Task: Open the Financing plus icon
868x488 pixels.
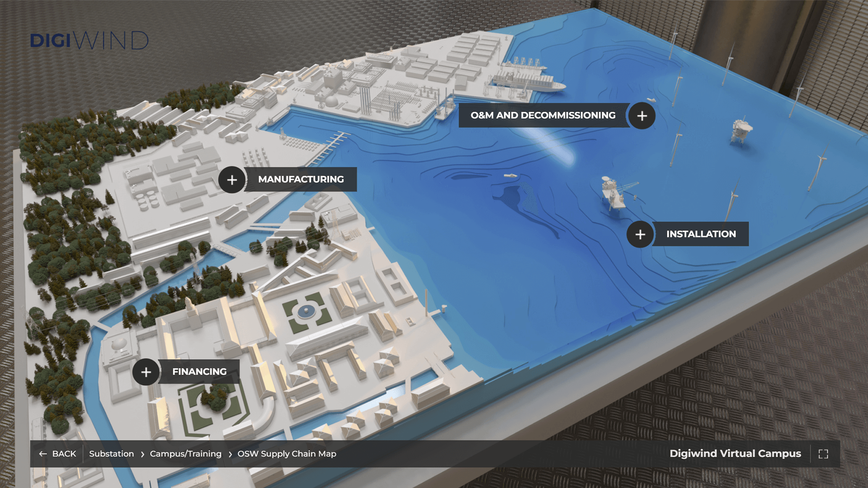Action: pyautogui.click(x=146, y=372)
